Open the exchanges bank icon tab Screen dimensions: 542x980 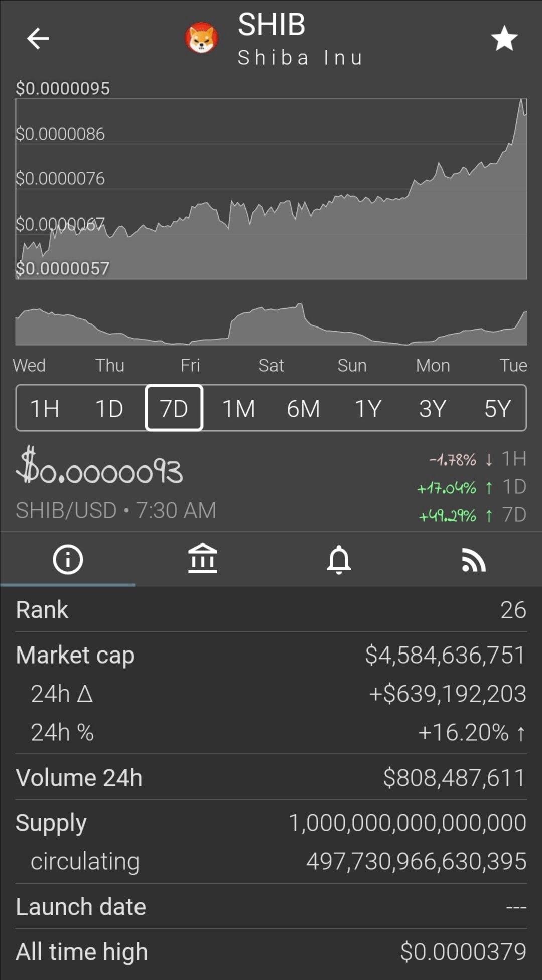tap(203, 559)
